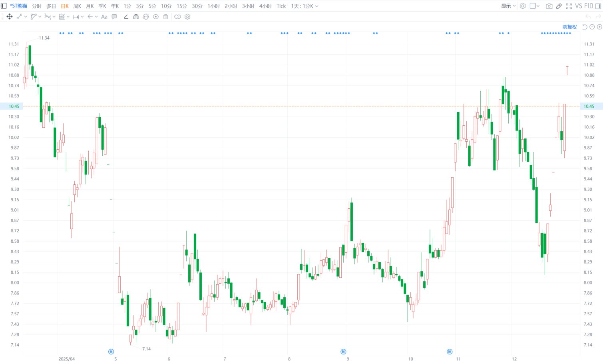This screenshot has height=364, width=603.
Task: Delete drawings with the trash icon
Action: click(x=165, y=17)
